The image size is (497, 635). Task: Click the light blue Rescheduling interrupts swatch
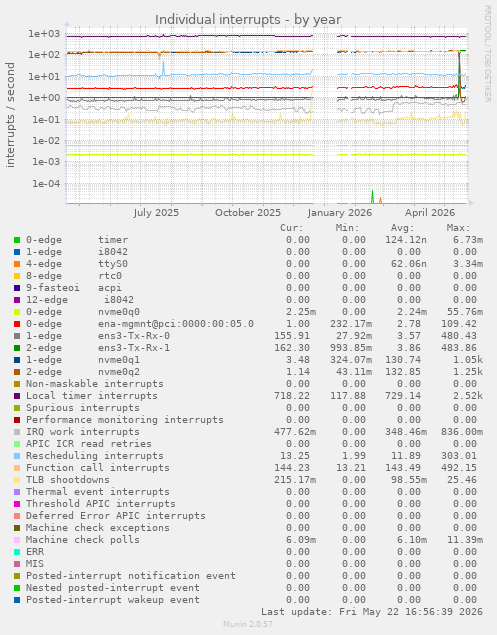[x=17, y=456]
